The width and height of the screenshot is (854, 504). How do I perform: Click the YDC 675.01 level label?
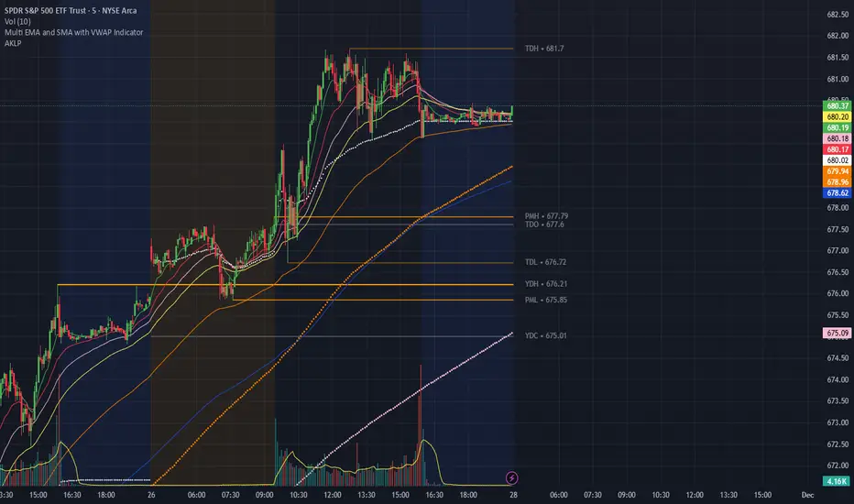[x=545, y=335]
